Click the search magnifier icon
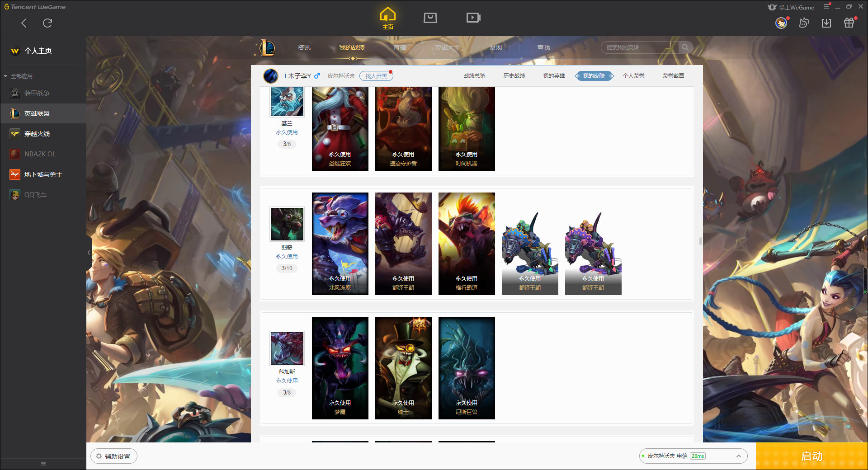The width and height of the screenshot is (868, 470). tap(685, 47)
